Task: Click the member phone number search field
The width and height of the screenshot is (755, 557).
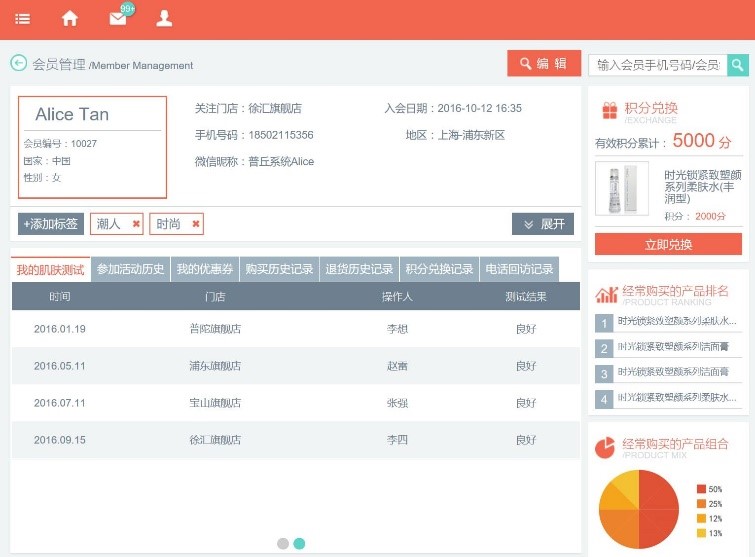Action: 657,65
